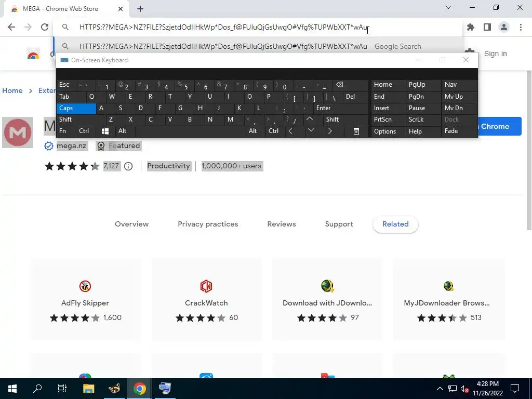Select the Related tab

[x=395, y=224]
